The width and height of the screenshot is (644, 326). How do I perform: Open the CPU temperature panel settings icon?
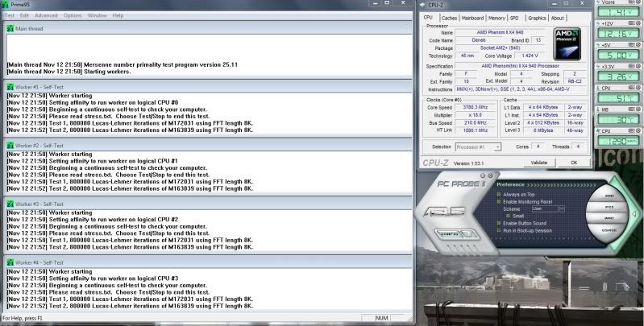point(631,88)
